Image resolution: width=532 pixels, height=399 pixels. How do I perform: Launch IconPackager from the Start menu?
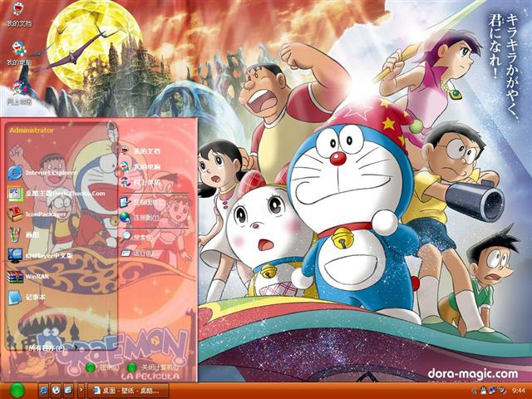tap(37, 214)
